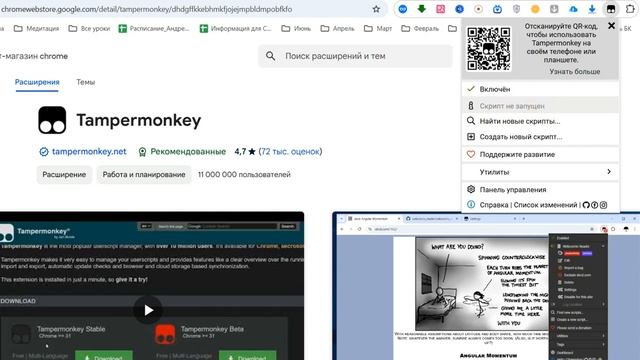The width and height of the screenshot is (640, 360).
Task: Click the "Поиск расширений и тем" search field
Action: pos(356,56)
